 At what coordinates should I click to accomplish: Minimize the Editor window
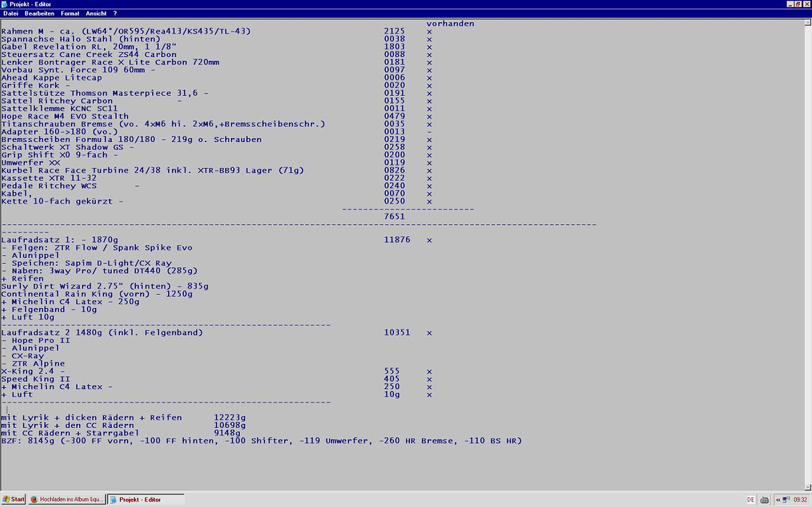pos(790,4)
